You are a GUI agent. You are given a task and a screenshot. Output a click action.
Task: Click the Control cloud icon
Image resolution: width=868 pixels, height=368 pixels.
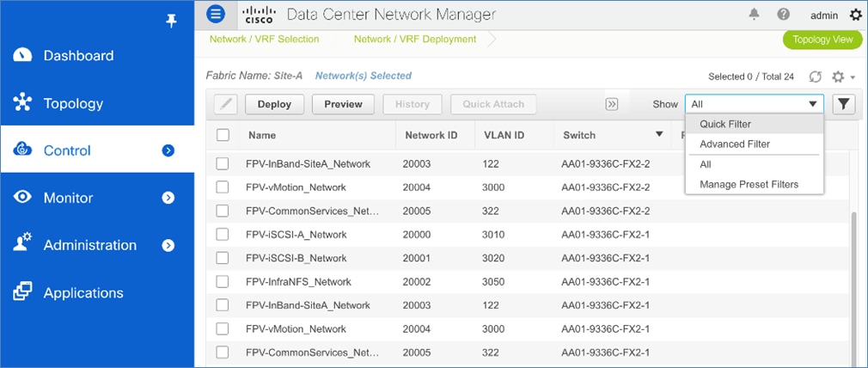click(22, 150)
